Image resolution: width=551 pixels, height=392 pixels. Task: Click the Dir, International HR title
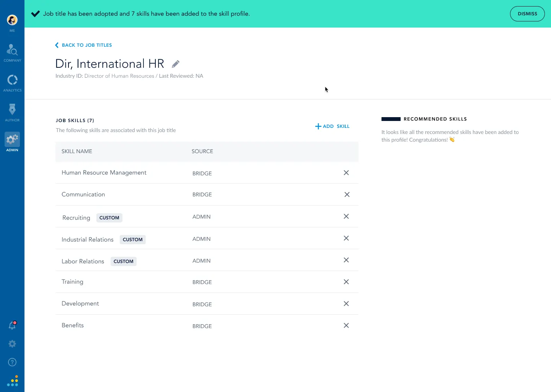coord(110,64)
